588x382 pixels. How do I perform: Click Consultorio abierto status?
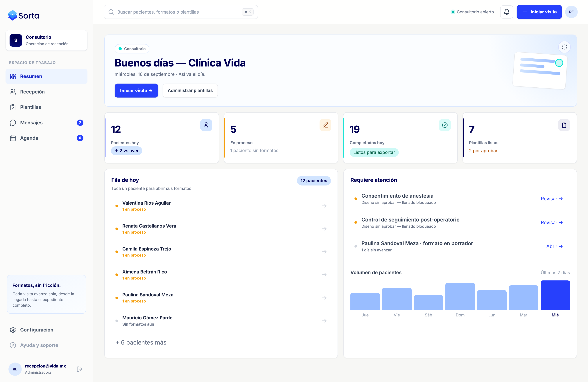click(x=472, y=12)
